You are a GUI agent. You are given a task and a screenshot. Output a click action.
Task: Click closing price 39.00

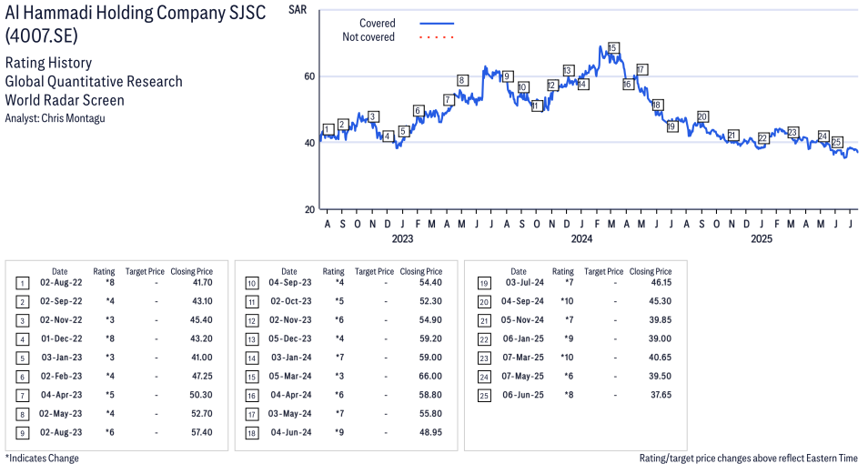pyautogui.click(x=661, y=338)
